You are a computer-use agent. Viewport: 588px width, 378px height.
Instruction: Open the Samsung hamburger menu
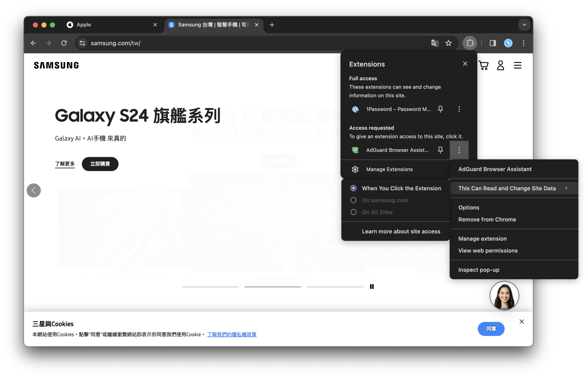click(517, 65)
